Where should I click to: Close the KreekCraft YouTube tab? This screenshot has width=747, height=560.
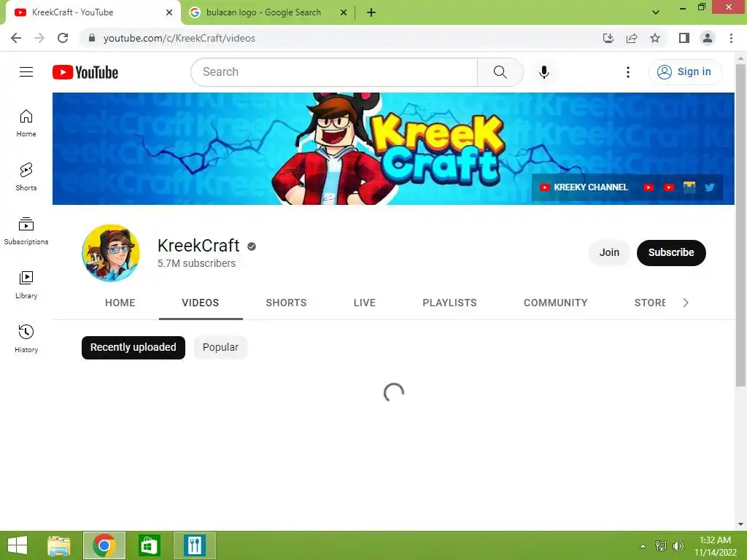pyautogui.click(x=169, y=13)
